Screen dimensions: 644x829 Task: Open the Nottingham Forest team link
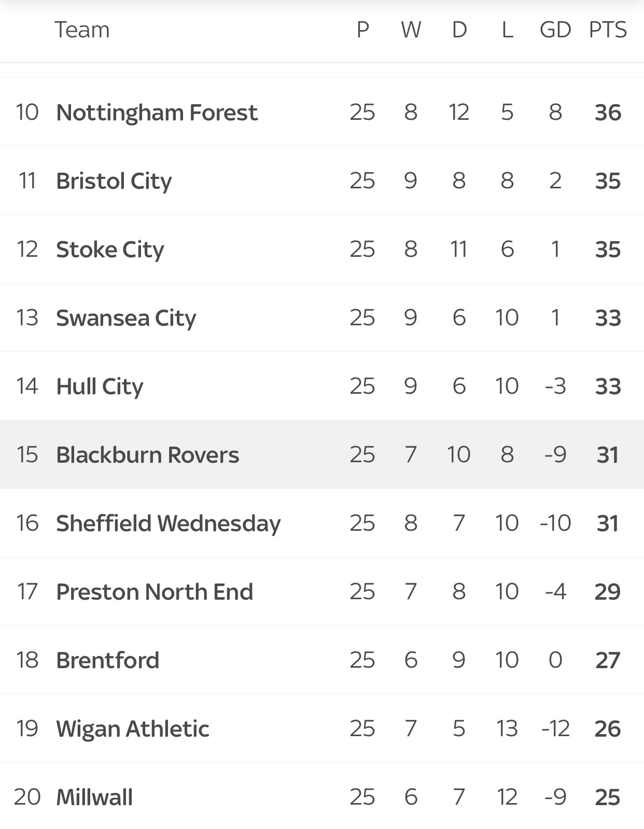(157, 113)
